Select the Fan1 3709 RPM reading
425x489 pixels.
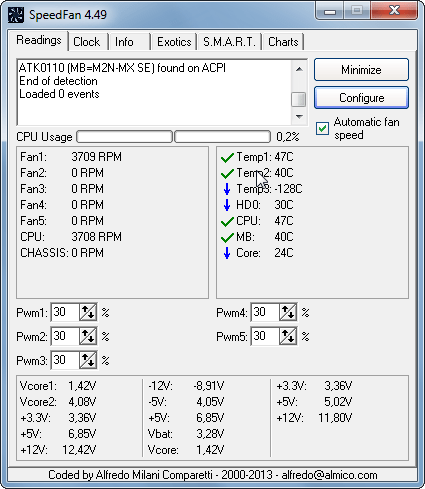(71, 157)
